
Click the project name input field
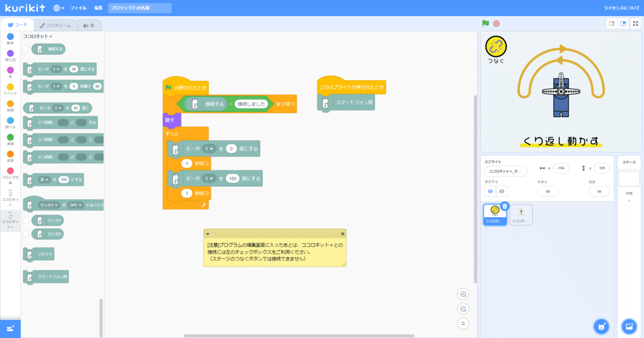(140, 8)
